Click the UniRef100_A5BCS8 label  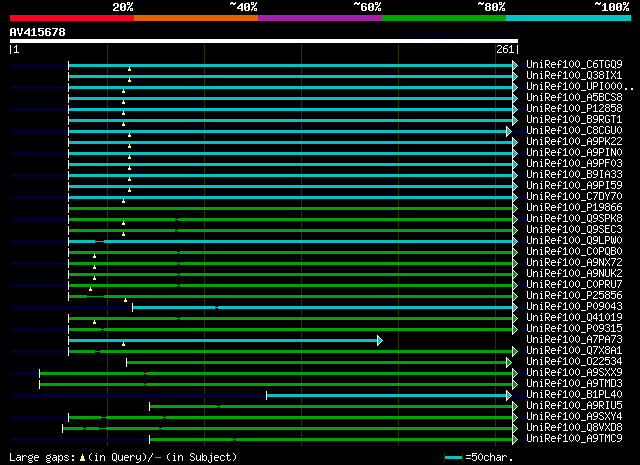(x=574, y=98)
